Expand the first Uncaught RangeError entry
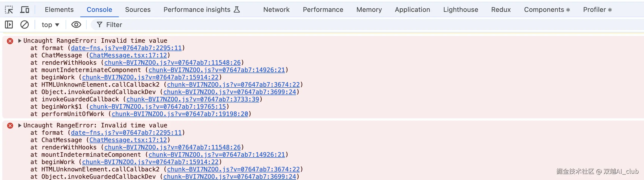 tap(20, 41)
